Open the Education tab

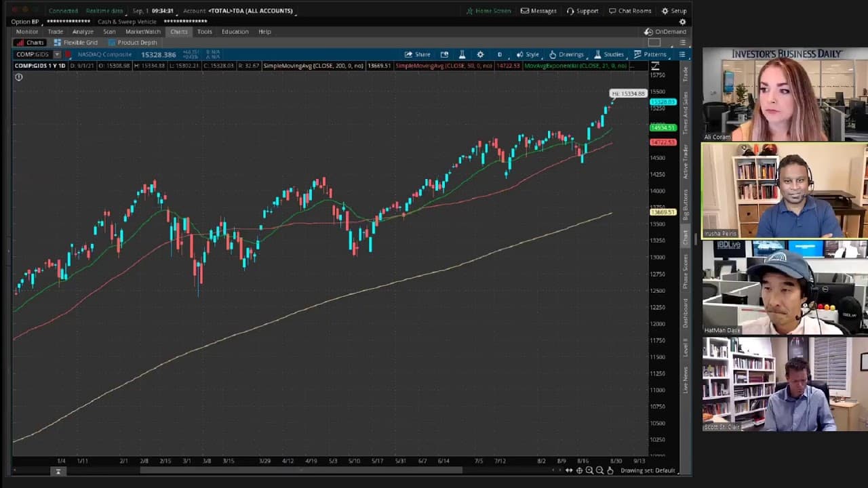[x=235, y=32]
